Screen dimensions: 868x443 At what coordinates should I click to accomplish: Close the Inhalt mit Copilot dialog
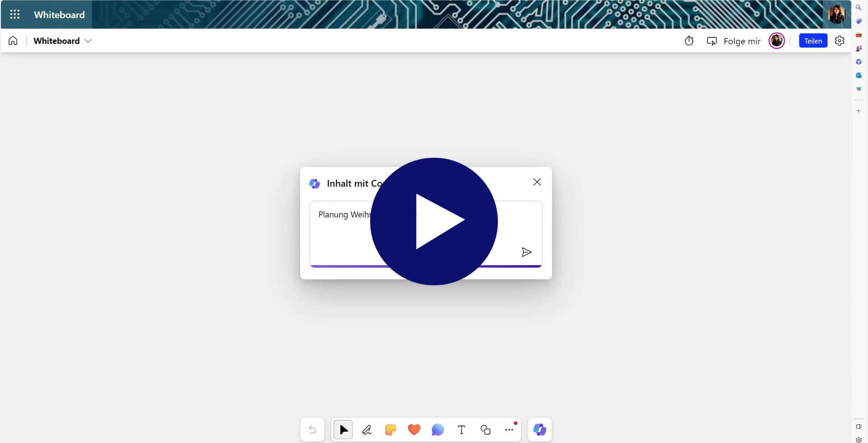point(537,182)
